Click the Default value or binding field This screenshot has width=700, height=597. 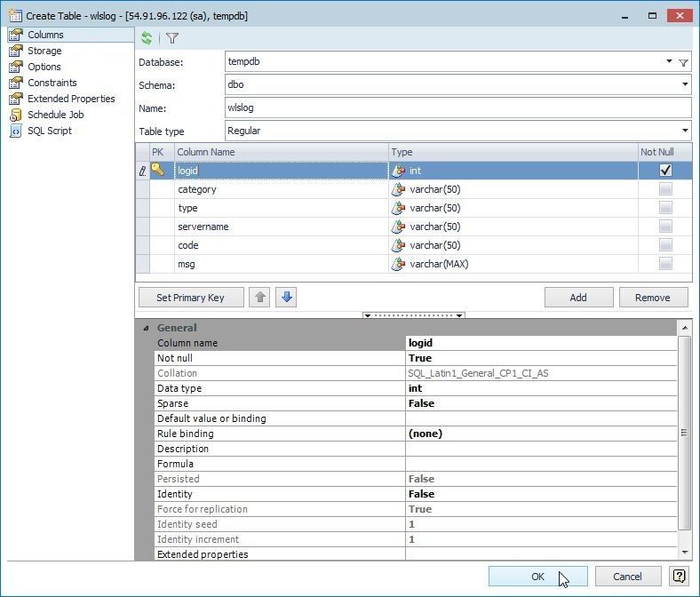coord(541,418)
